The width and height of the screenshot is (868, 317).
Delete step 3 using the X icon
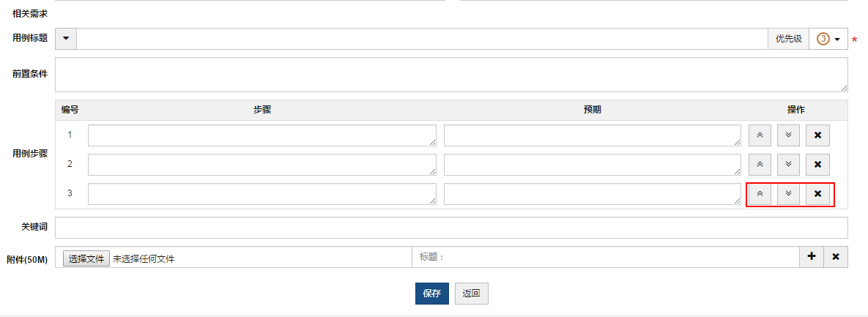pos(817,194)
